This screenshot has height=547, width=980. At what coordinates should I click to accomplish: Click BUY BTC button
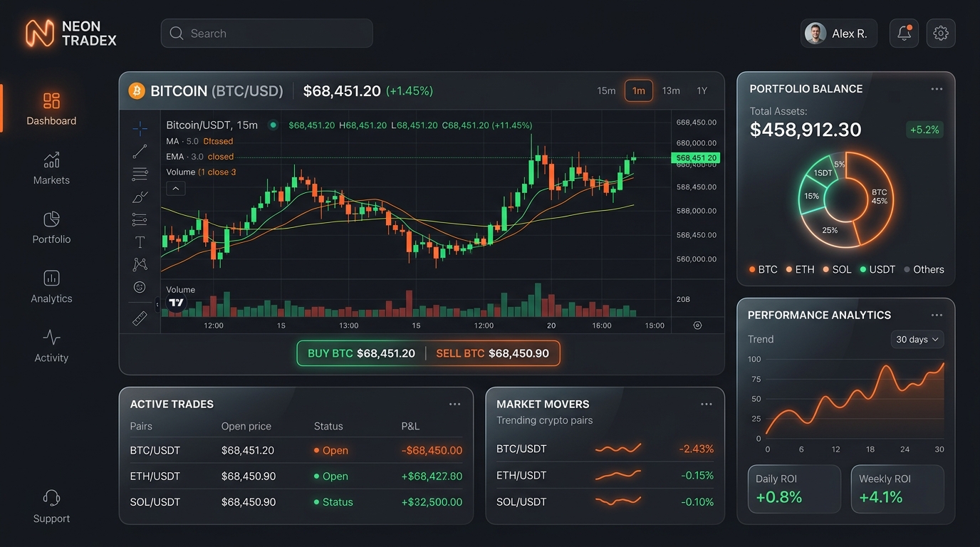coord(361,353)
